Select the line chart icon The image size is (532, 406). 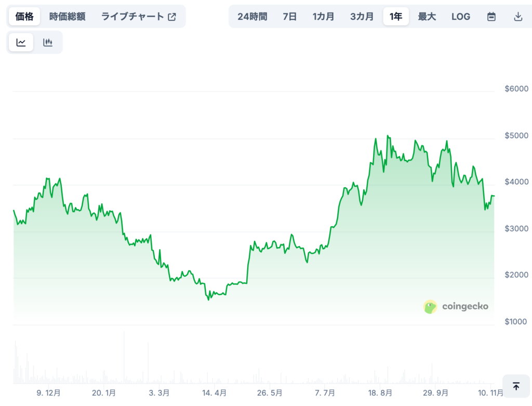click(20, 42)
